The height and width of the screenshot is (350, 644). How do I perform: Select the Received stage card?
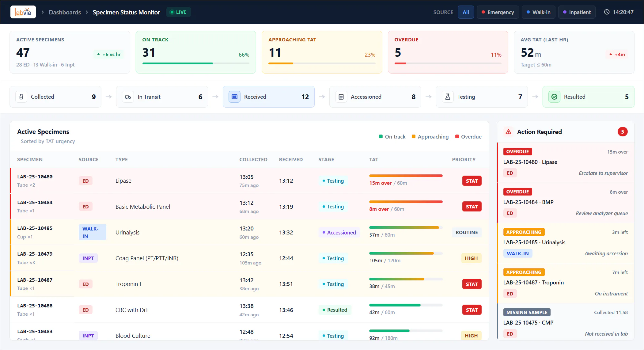[269, 97]
